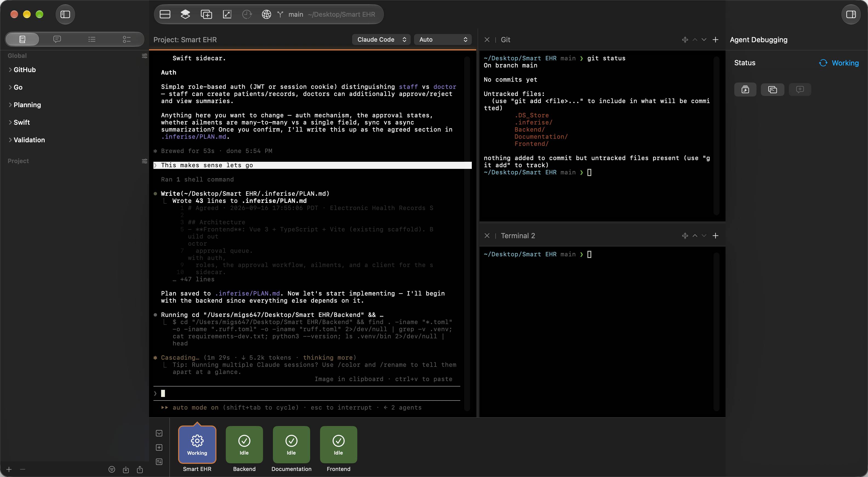Image resolution: width=868 pixels, height=477 pixels.
Task: Select the Frontend idle agent
Action: tap(338, 444)
